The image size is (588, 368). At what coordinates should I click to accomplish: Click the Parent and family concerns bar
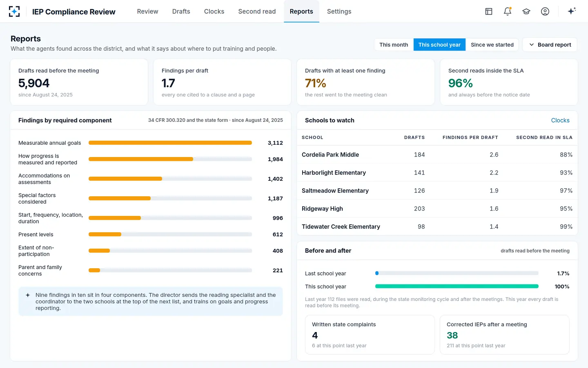[x=170, y=270]
